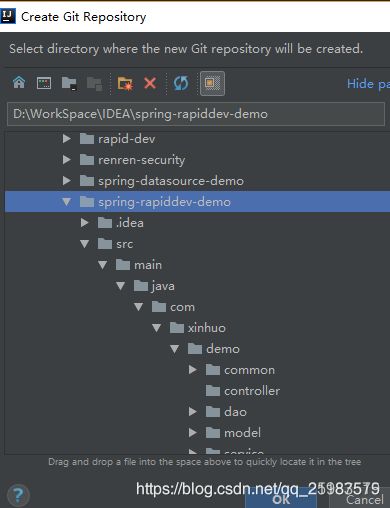Click the red Delete icon
This screenshot has height=508, width=390.
(x=150, y=83)
